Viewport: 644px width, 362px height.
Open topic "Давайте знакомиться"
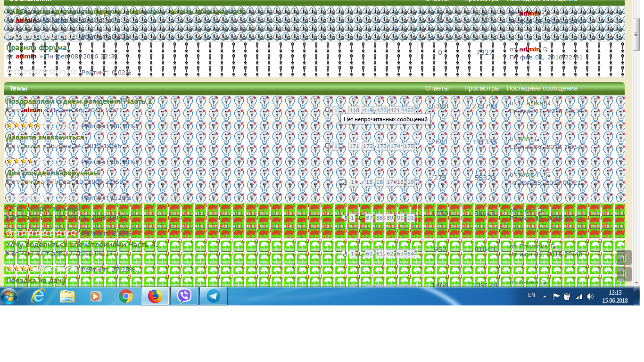click(45, 137)
